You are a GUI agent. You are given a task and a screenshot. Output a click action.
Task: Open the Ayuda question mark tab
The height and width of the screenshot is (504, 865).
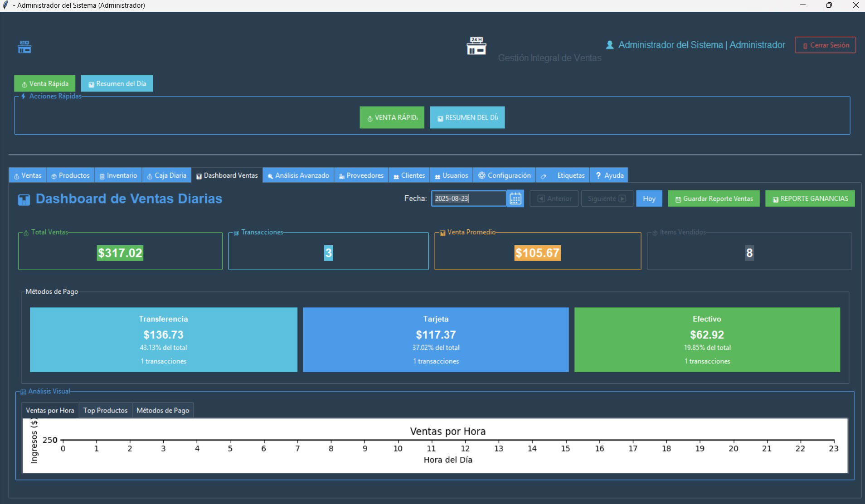pyautogui.click(x=609, y=175)
